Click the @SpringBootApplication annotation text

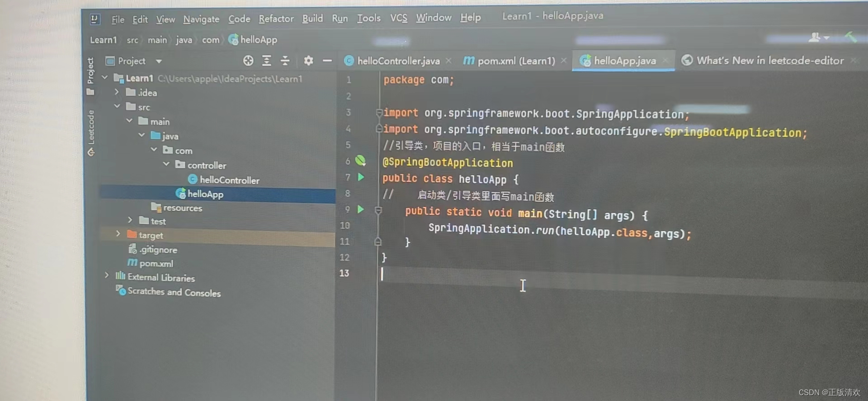pyautogui.click(x=448, y=162)
